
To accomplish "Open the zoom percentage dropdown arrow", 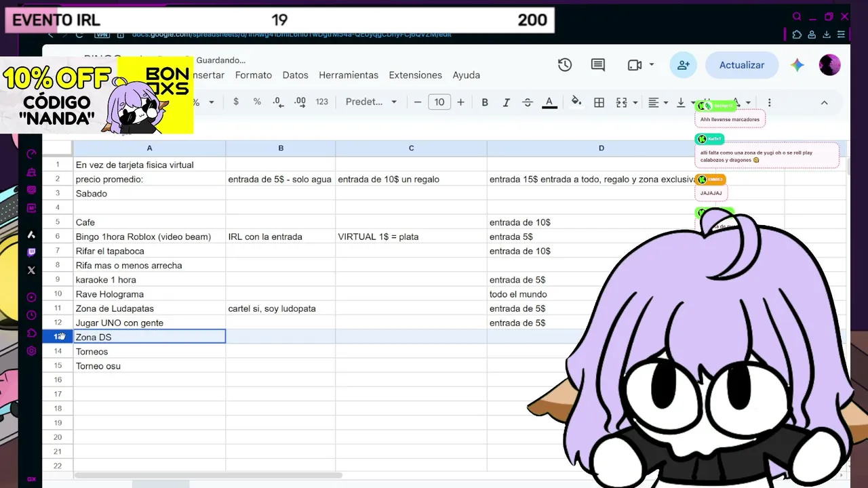I will click(x=212, y=102).
